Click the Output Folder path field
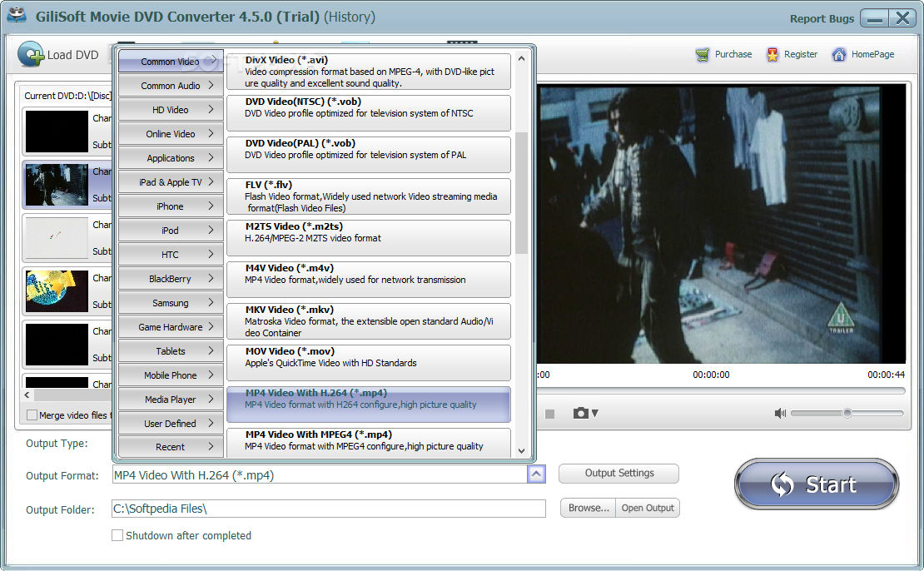The height and width of the screenshot is (571, 924). [328, 509]
